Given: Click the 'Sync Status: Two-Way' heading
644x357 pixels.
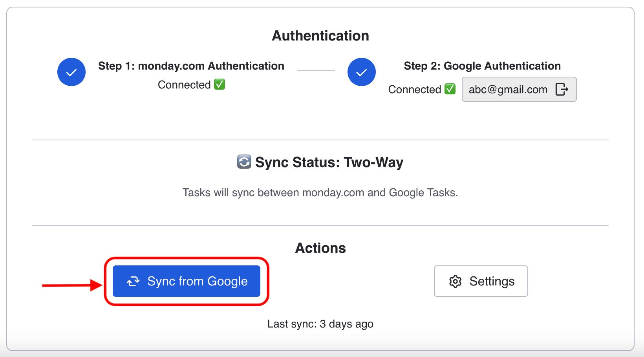Looking at the screenshot, I should coord(329,162).
